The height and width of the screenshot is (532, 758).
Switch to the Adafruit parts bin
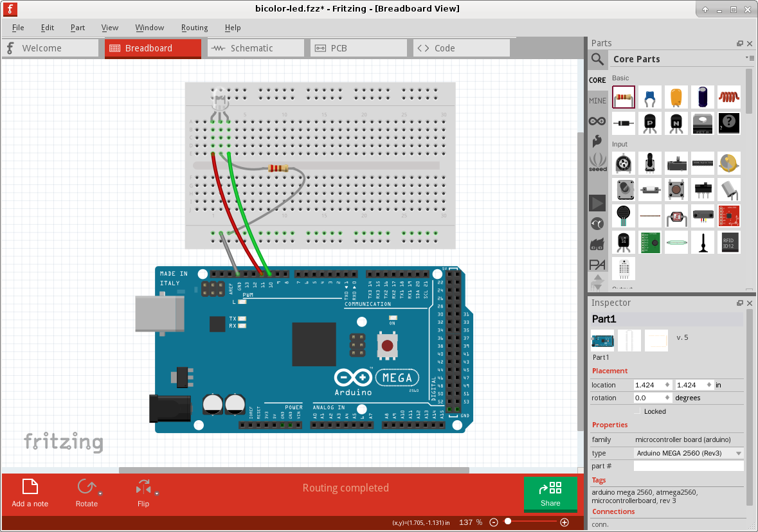pyautogui.click(x=597, y=141)
